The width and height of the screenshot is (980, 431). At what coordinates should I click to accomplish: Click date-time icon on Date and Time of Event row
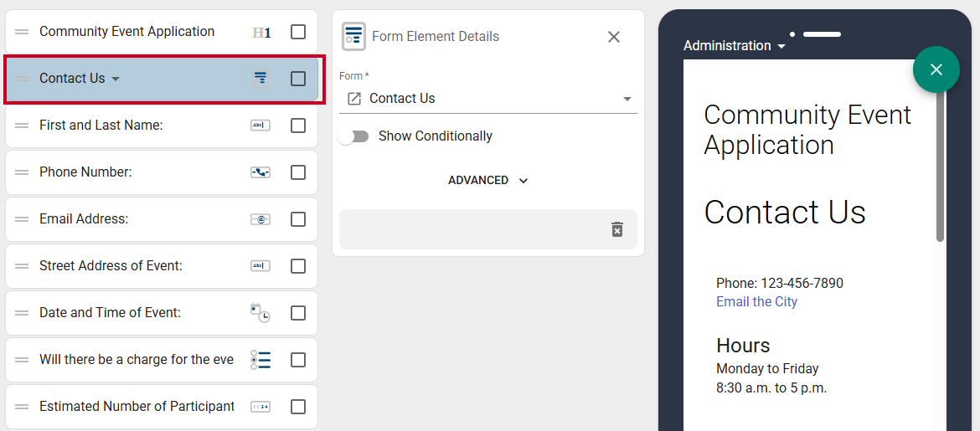pos(260,313)
